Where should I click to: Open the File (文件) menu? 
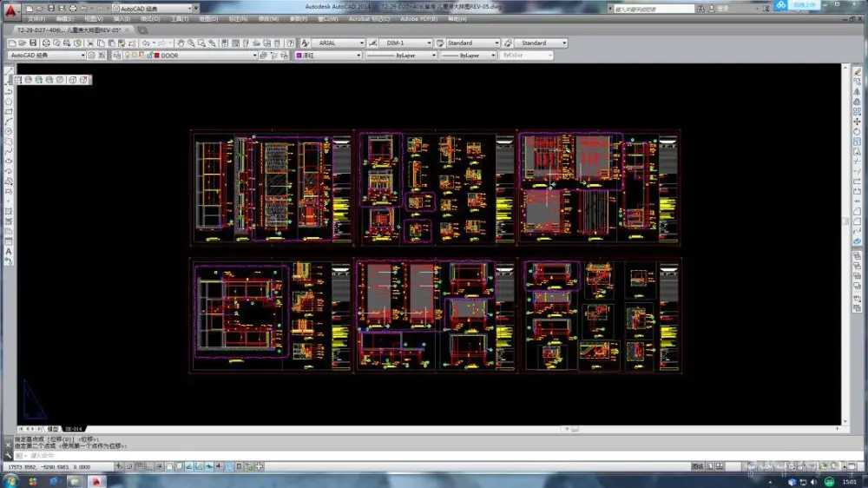tap(36, 18)
